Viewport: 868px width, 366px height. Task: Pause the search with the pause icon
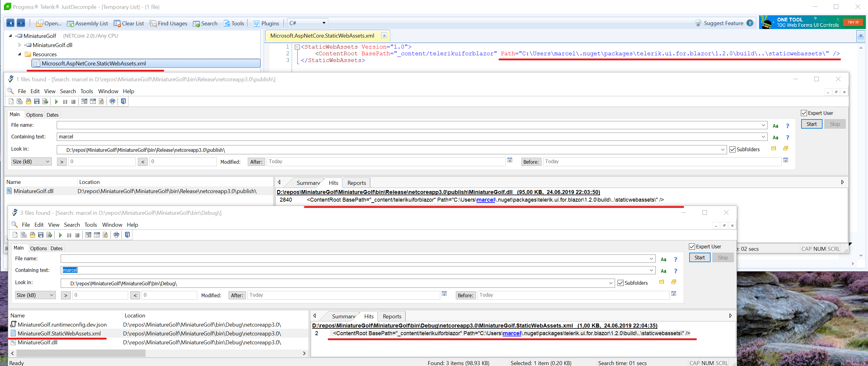tap(65, 101)
